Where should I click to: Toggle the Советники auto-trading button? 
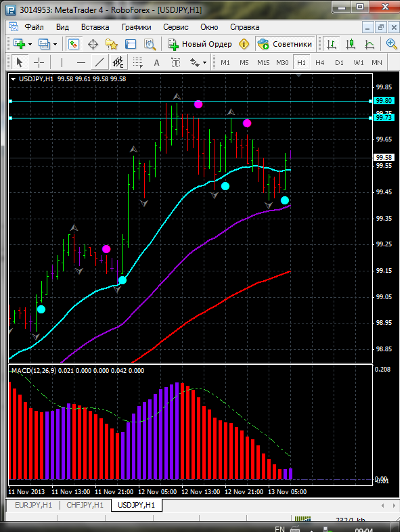tap(285, 44)
